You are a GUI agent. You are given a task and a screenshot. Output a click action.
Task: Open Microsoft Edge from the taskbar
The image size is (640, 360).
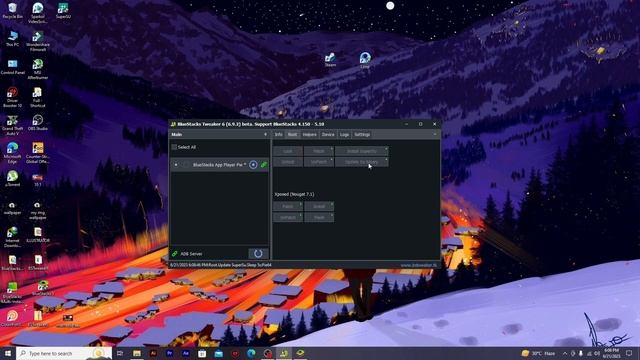pos(251,353)
